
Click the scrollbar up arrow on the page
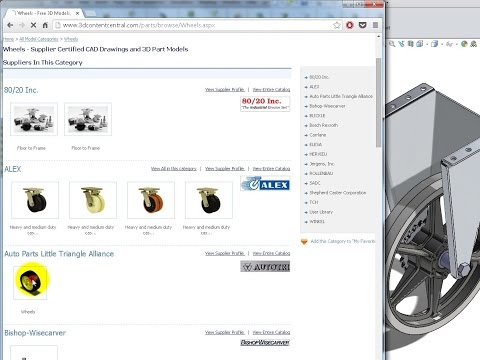point(378,37)
